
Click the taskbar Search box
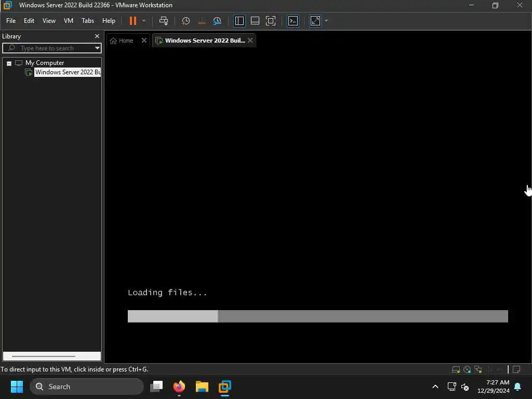(87, 387)
